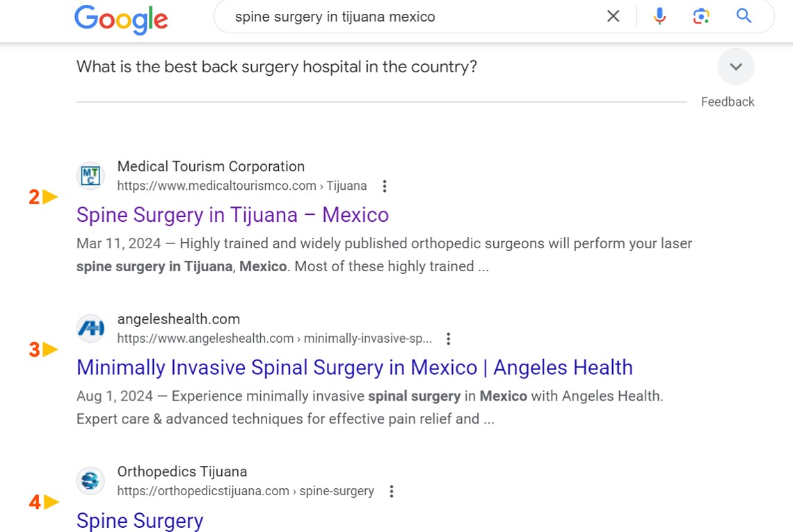Screen dimensions: 793x532
Task: Click the Angeles Health site favicon
Action: coord(90,328)
